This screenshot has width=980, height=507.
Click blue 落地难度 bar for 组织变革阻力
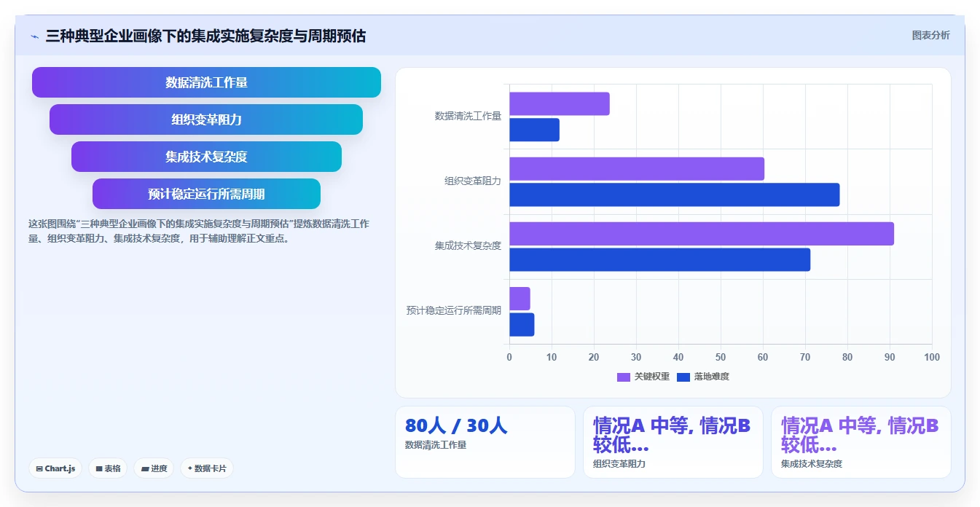[674, 194]
